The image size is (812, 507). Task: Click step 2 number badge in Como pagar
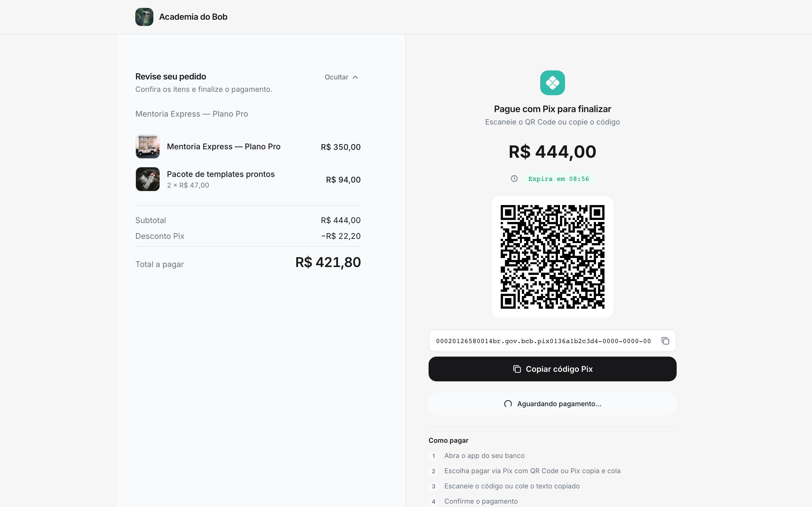click(434, 471)
